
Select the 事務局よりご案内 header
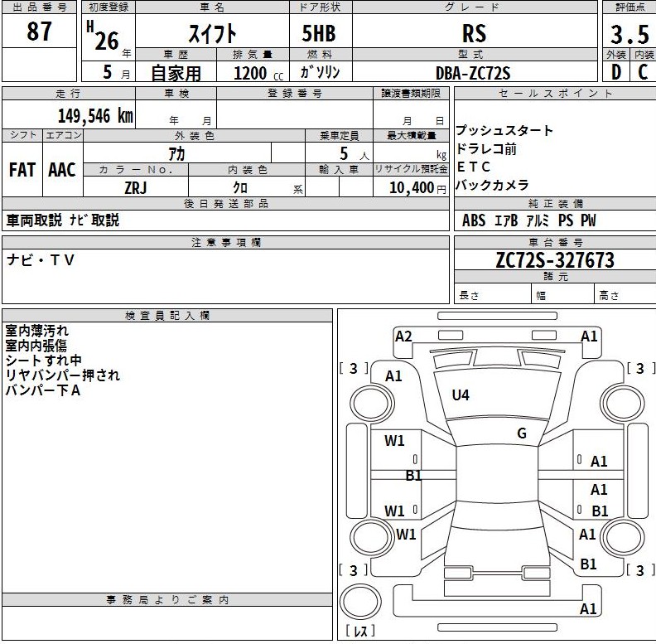pyautogui.click(x=167, y=600)
